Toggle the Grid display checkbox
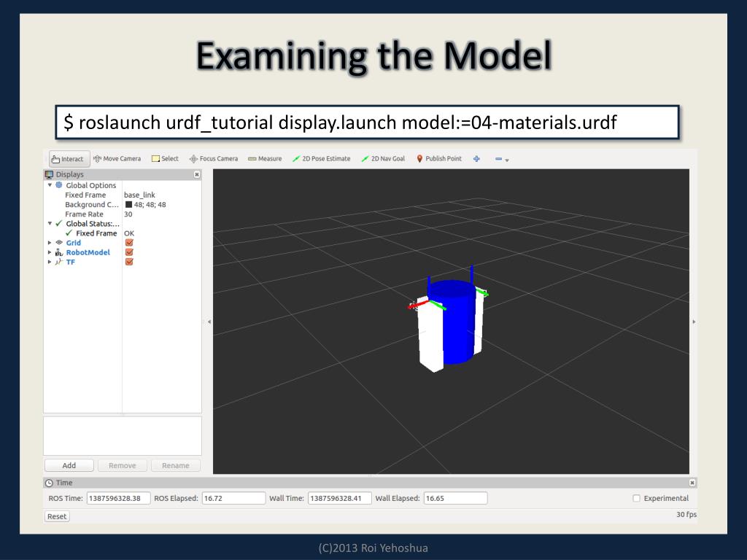The height and width of the screenshot is (560, 747). click(x=129, y=242)
